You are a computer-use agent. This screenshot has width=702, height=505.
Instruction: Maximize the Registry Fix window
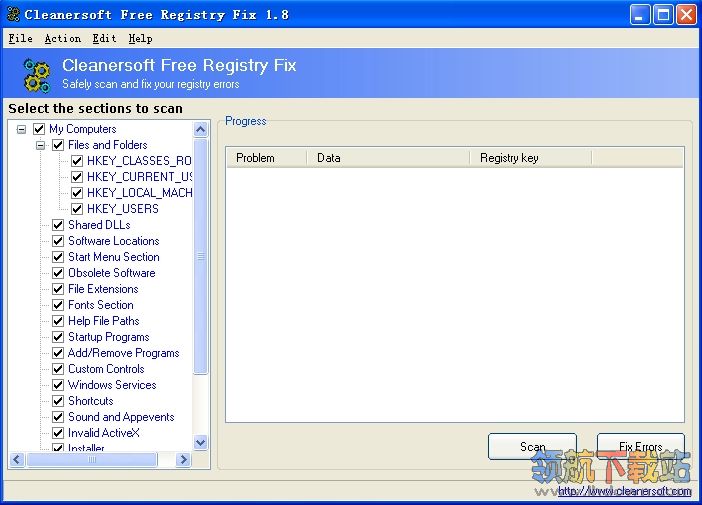(663, 15)
